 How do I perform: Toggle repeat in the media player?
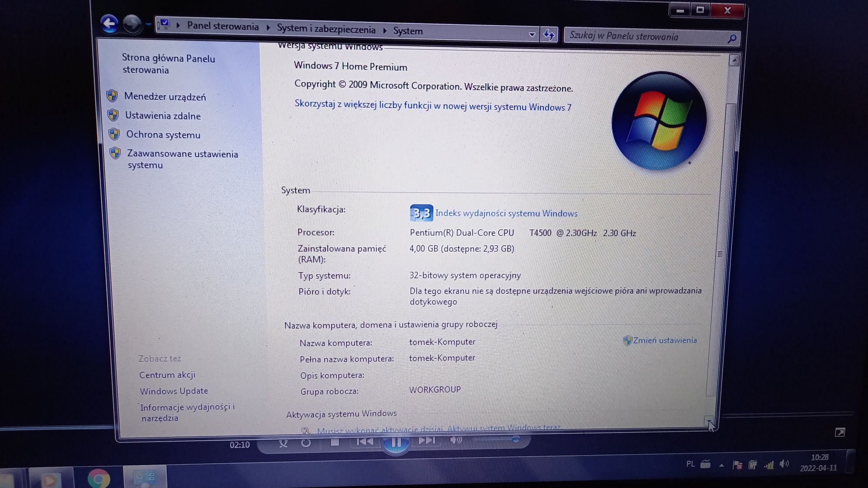coord(306,443)
